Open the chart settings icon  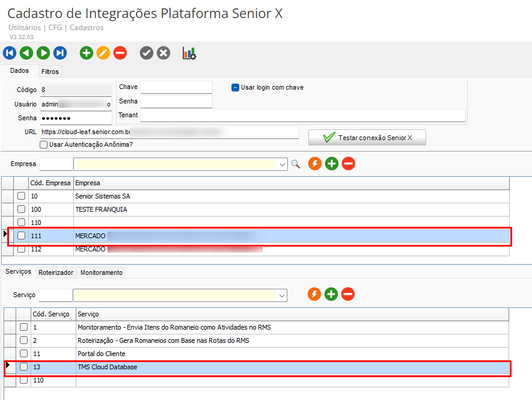point(189,53)
